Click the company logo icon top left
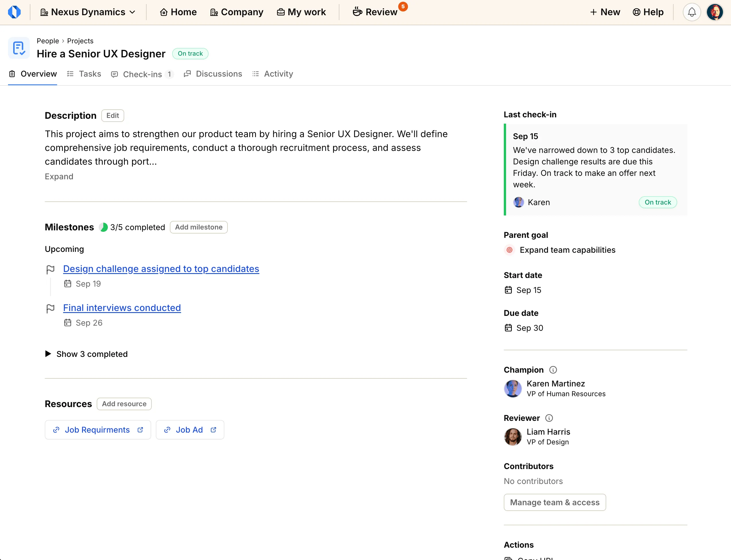The image size is (731, 560). point(15,12)
